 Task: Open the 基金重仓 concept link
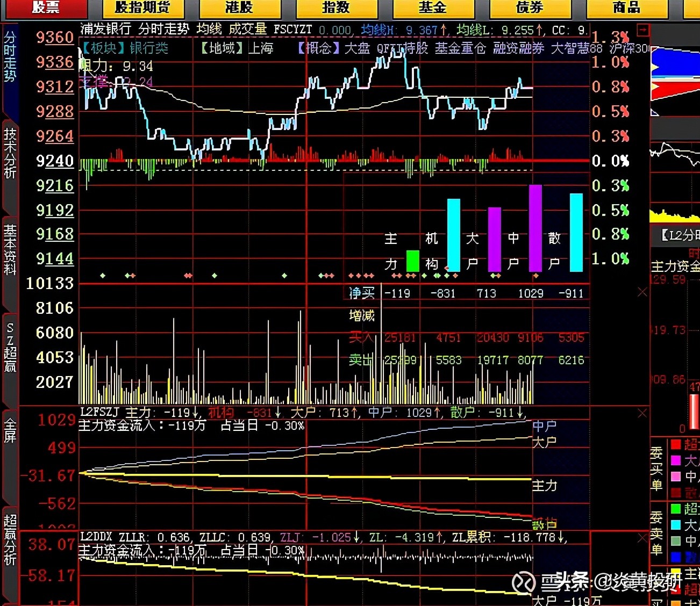pyautogui.click(x=461, y=48)
